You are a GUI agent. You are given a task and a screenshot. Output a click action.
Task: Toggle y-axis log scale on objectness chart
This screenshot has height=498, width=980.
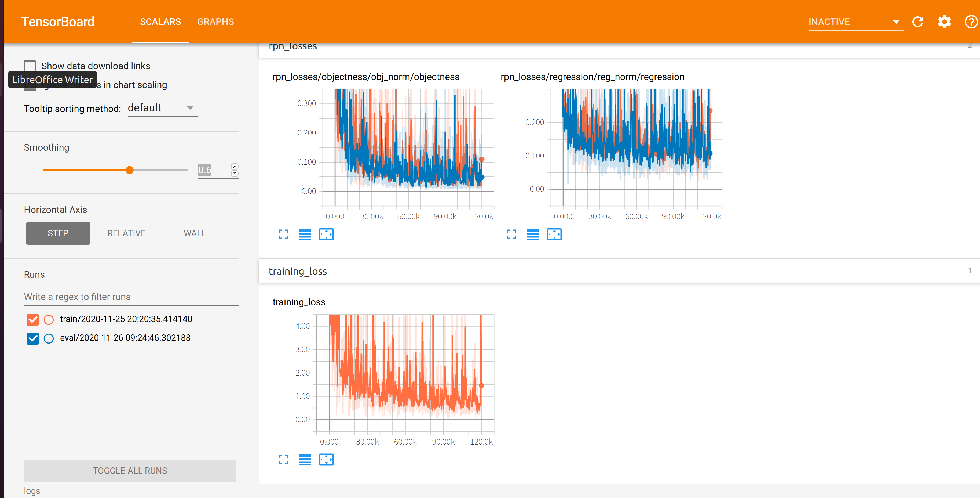(x=304, y=234)
